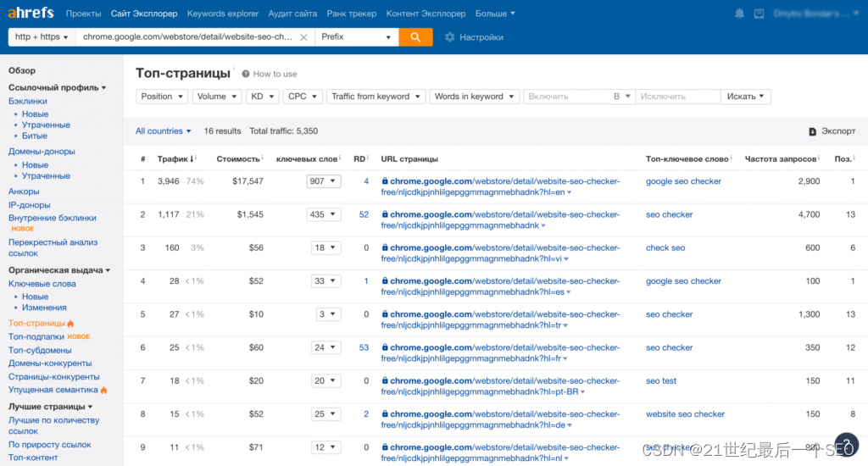Open the B selector in Включить field
Screen dimensions: 868x466
tap(621, 97)
